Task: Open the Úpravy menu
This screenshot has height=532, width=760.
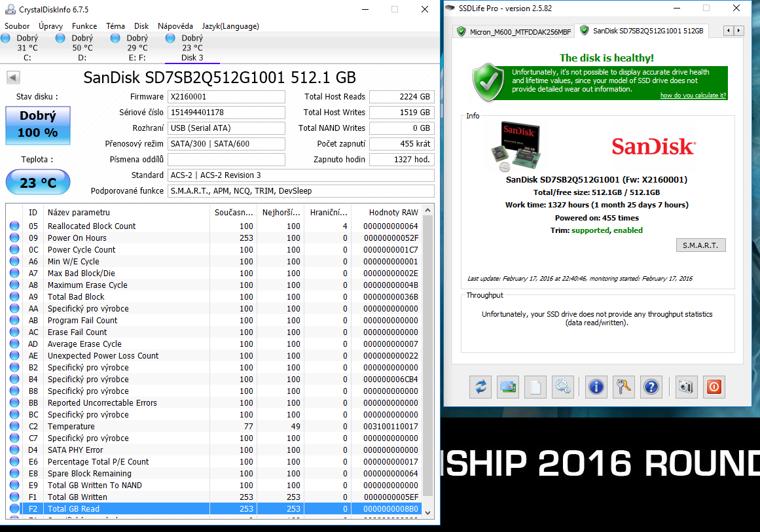Action: coord(51,26)
